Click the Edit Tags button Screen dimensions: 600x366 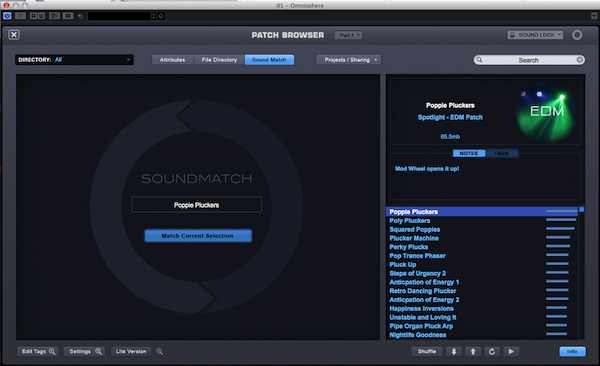(38, 351)
